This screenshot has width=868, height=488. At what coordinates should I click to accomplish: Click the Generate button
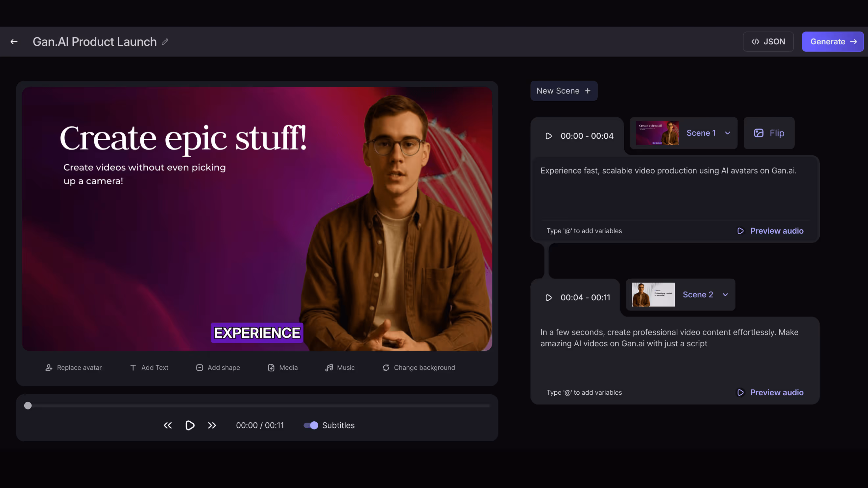click(832, 42)
